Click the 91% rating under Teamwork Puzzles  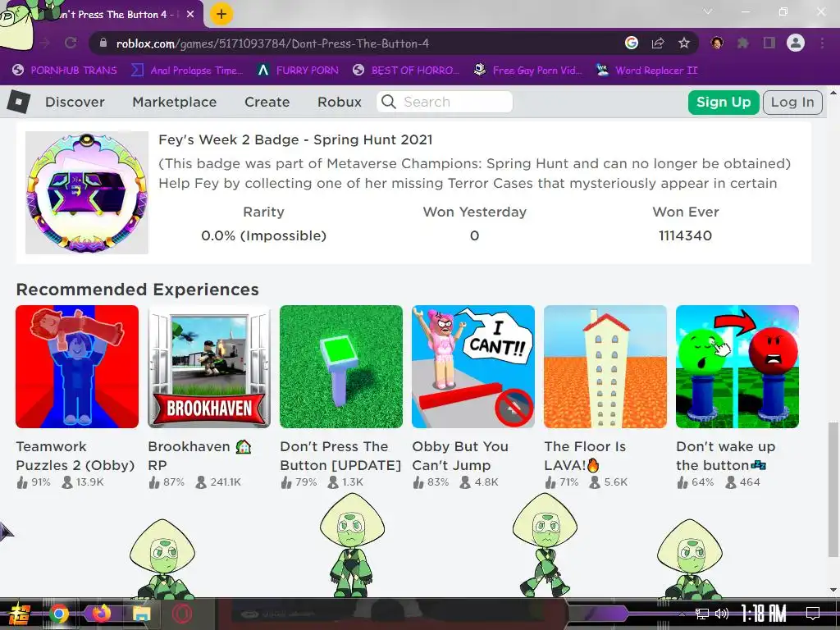pyautogui.click(x=41, y=482)
